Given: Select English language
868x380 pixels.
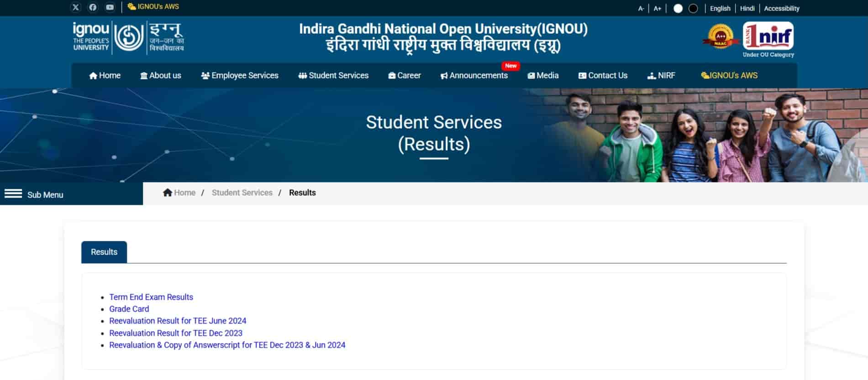Looking at the screenshot, I should [720, 8].
